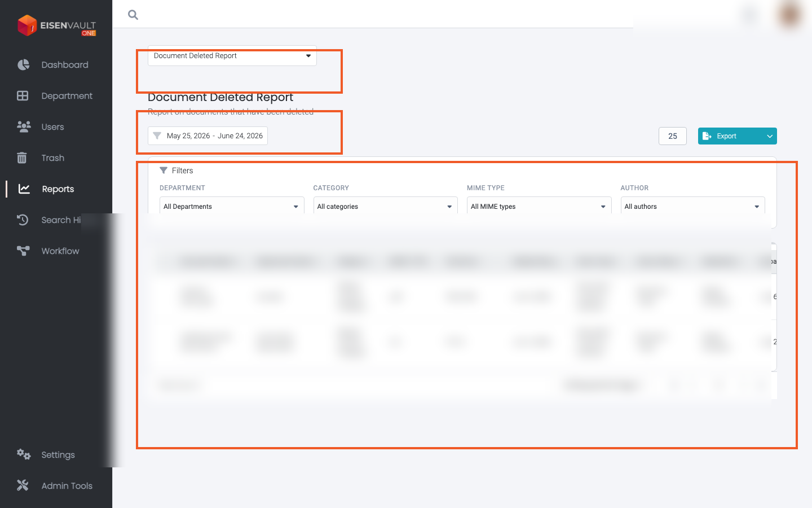The height and width of the screenshot is (508, 812).
Task: Open the May 25 – June 24 date range picker
Action: tap(208, 136)
